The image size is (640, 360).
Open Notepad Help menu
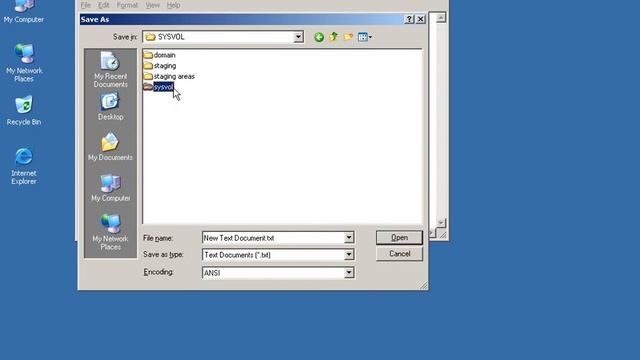173,5
